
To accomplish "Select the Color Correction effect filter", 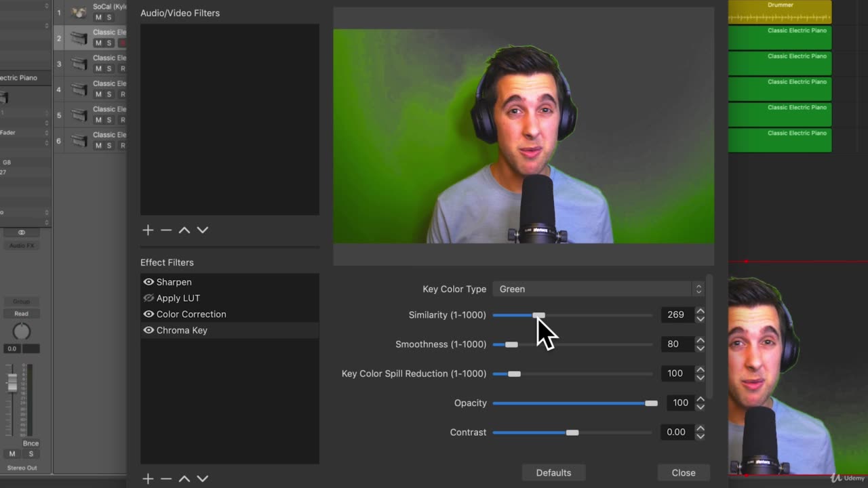I will click(x=230, y=314).
